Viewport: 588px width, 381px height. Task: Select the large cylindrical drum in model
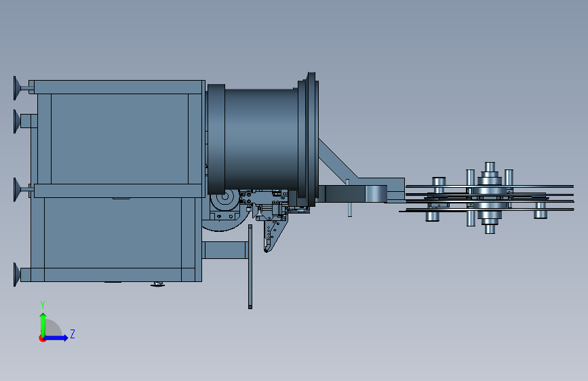point(262,139)
